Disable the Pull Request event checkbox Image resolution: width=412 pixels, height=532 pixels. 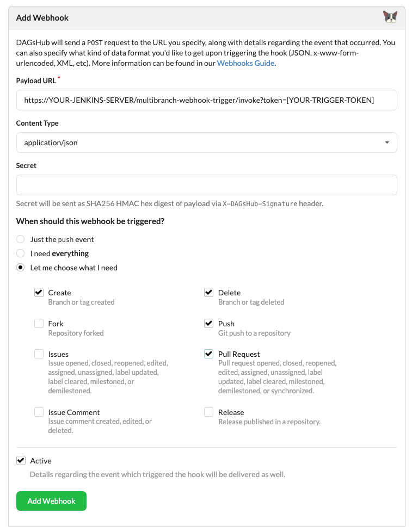click(208, 354)
